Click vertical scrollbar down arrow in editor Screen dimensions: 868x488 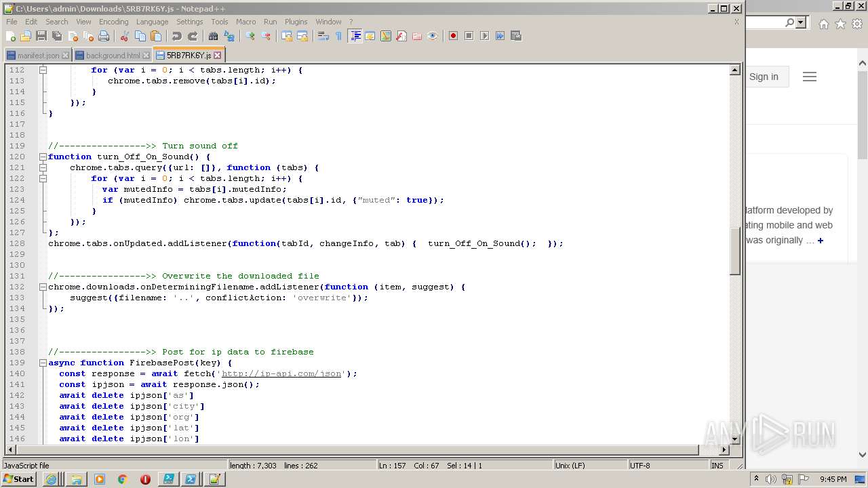(734, 439)
